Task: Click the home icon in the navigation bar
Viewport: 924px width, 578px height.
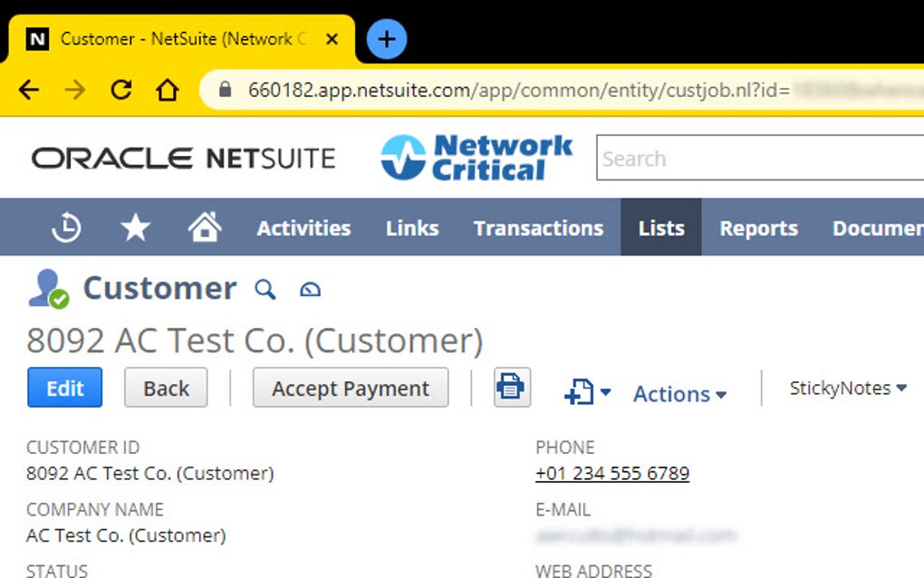Action: tap(205, 226)
